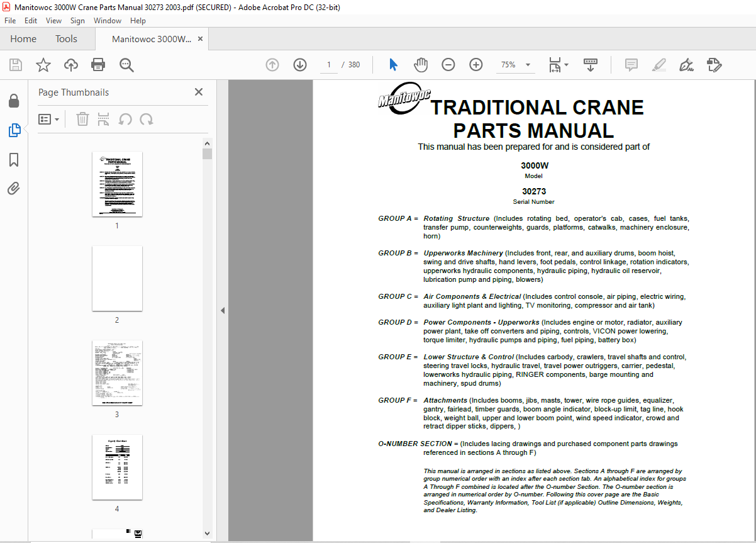
Task: Upload file to cloud icon
Action: point(71,65)
